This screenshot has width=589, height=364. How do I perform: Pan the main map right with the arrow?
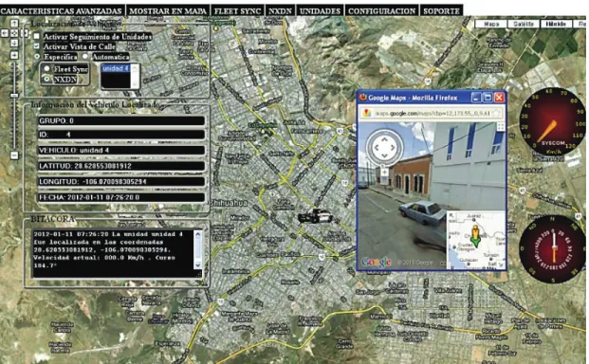pos(24,33)
